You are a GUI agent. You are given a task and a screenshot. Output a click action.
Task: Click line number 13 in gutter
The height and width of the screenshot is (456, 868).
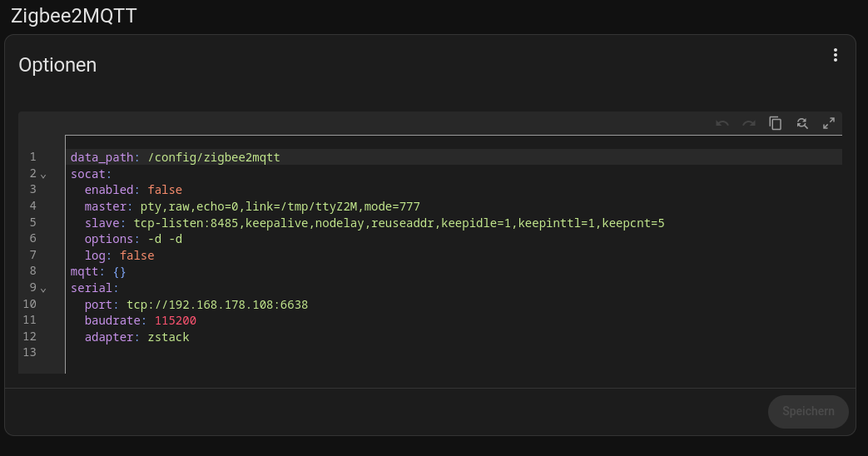click(x=29, y=353)
